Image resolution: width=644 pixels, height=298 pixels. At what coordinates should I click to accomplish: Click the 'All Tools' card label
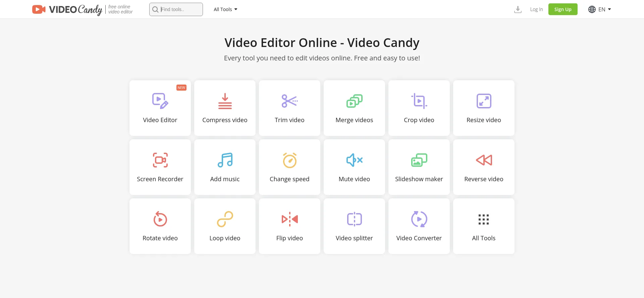484,238
